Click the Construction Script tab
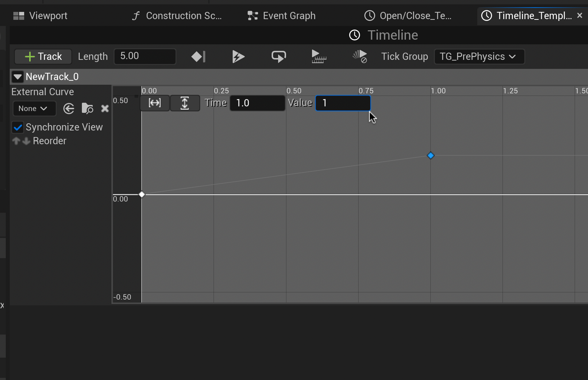 point(177,16)
